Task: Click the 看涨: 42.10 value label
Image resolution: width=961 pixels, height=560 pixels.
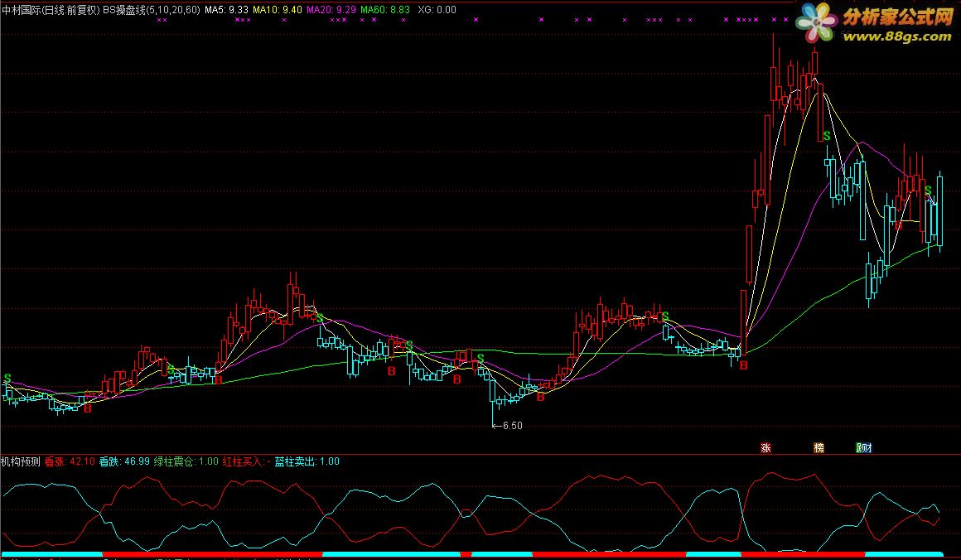Action: (x=69, y=461)
